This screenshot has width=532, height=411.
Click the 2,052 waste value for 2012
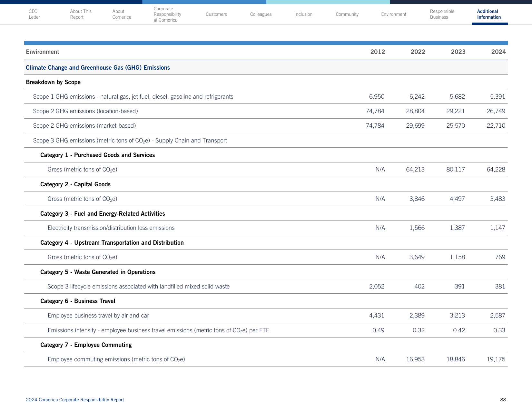click(x=377, y=287)
